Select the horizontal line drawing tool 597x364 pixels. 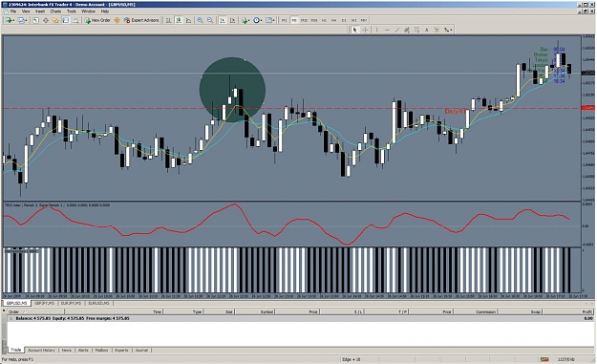point(387,30)
